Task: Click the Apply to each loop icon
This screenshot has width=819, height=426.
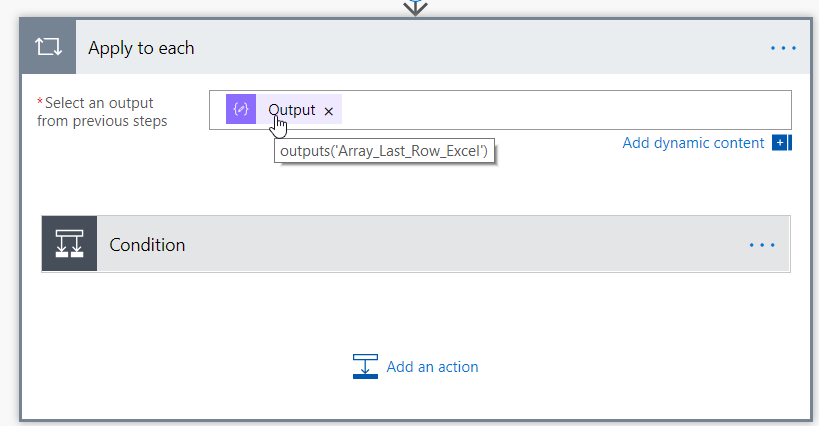Action: coord(48,47)
